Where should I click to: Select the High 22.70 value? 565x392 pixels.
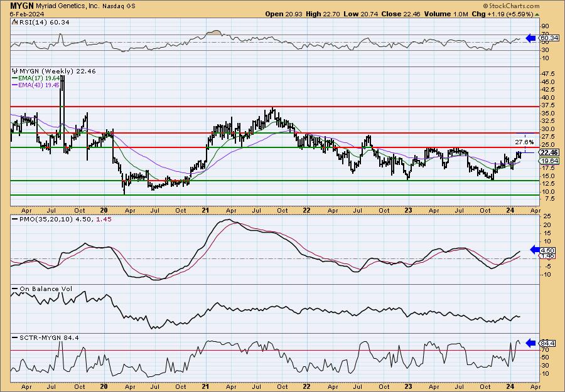(323, 14)
